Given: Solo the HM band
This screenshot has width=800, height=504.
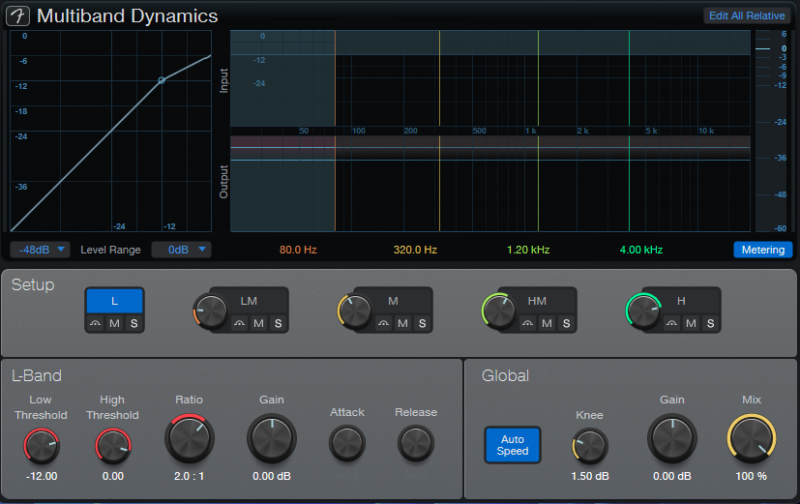Looking at the screenshot, I should click(566, 323).
